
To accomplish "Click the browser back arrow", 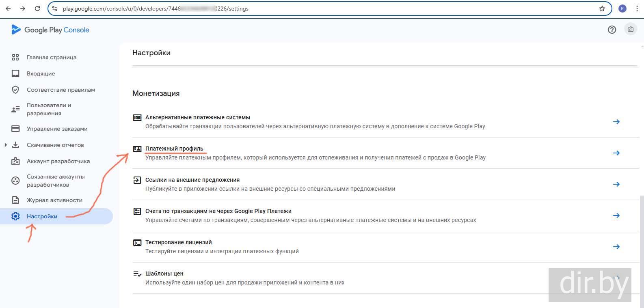I will tap(8, 9).
